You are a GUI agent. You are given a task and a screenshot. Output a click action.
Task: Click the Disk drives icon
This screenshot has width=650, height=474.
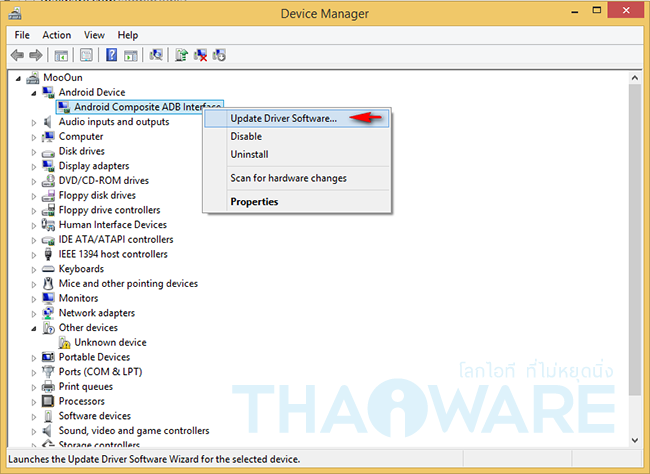pyautogui.click(x=48, y=152)
